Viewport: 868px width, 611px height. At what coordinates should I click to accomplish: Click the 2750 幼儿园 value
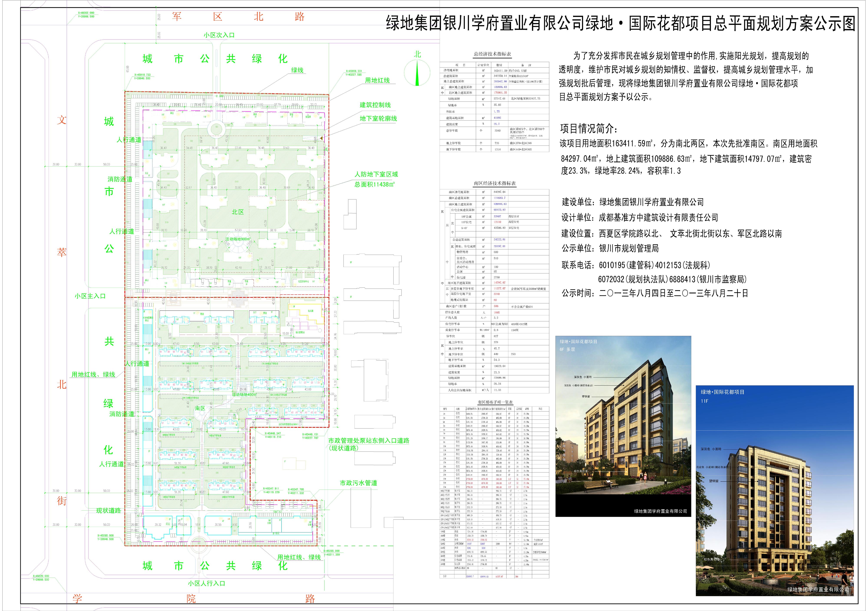point(496,277)
